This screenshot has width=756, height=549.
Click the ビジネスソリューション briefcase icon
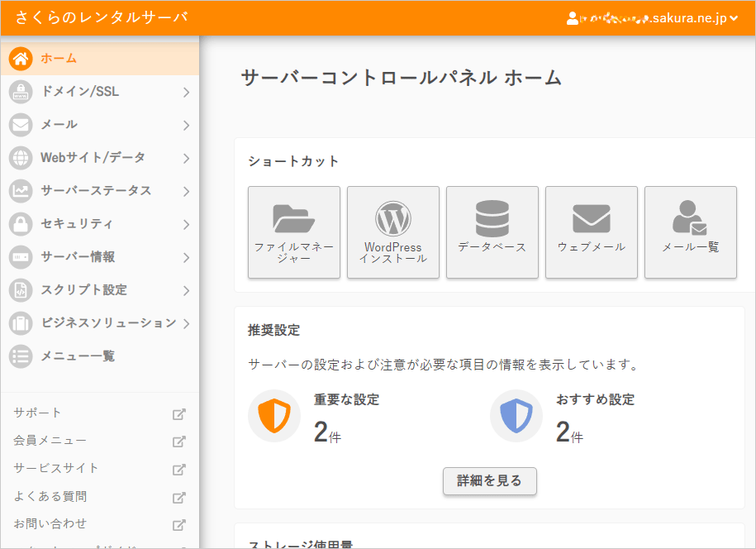pyautogui.click(x=21, y=323)
